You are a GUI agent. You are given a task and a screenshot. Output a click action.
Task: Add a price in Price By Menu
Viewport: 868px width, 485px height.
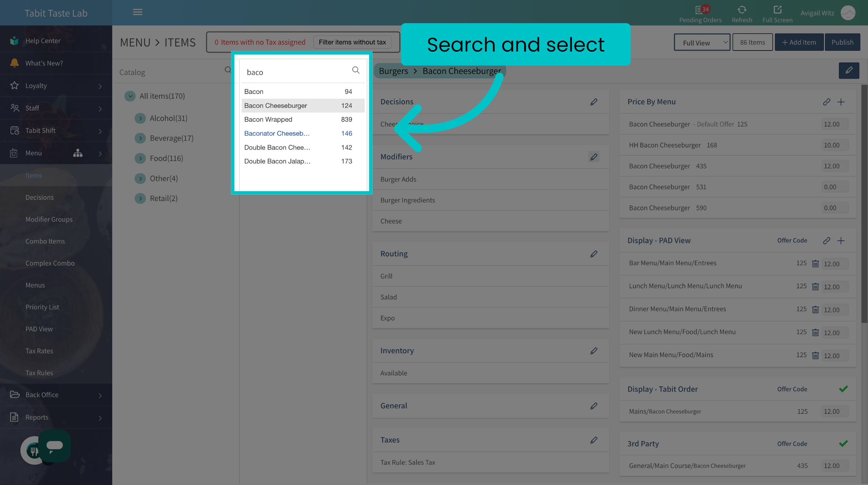coord(841,102)
